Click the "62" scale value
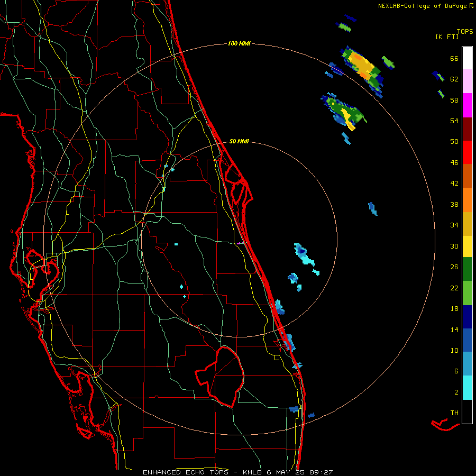Viewport: 476px width, 476px height. point(454,79)
